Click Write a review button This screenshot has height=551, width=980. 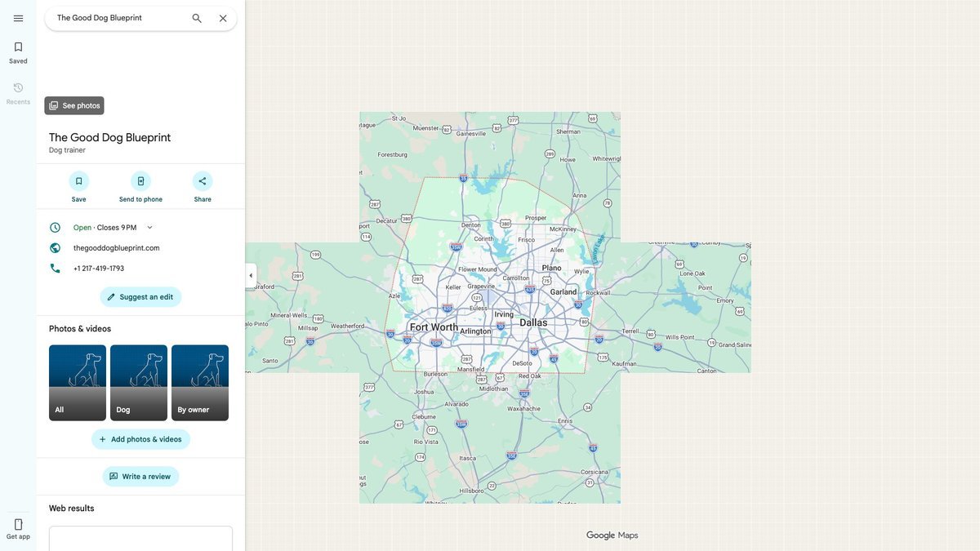point(140,477)
